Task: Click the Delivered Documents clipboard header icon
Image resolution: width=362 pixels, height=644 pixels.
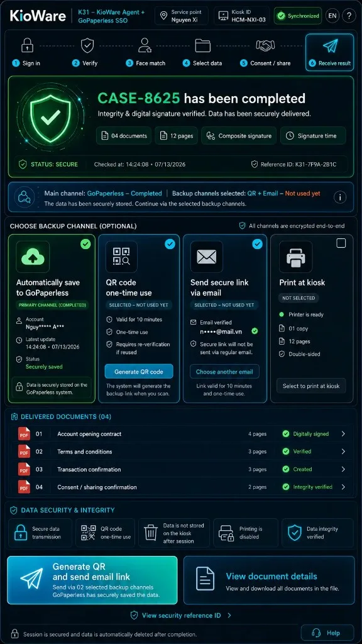Action: [14, 416]
